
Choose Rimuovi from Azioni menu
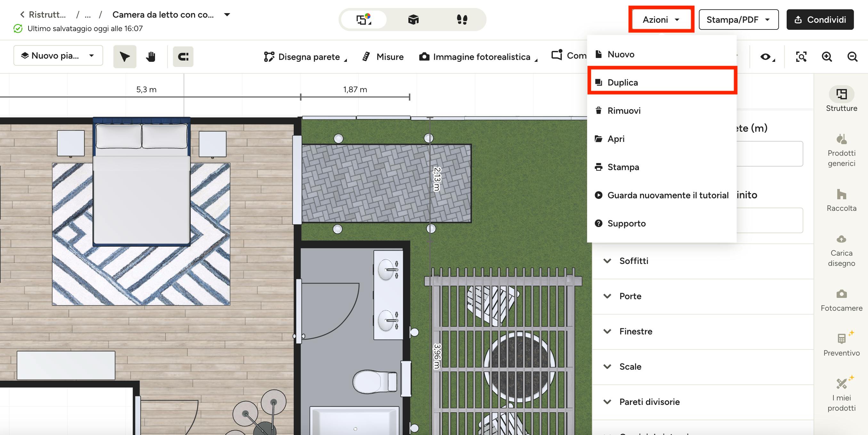[661, 111]
